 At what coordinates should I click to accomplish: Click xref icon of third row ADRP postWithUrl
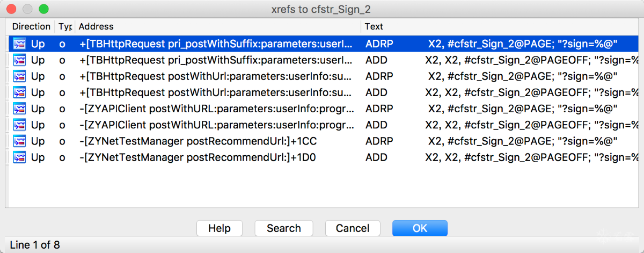(19, 76)
